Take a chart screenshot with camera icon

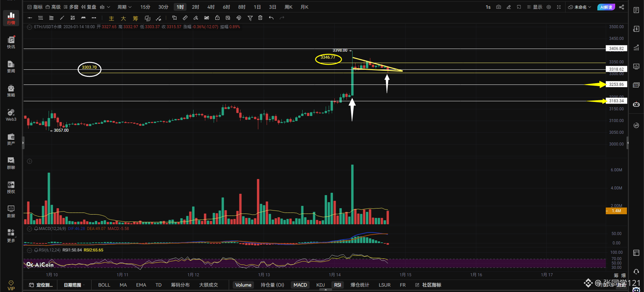[499, 7]
